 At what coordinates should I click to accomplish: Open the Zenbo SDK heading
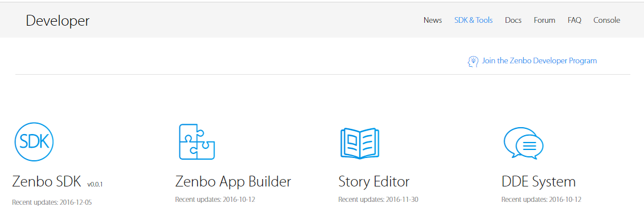(47, 181)
